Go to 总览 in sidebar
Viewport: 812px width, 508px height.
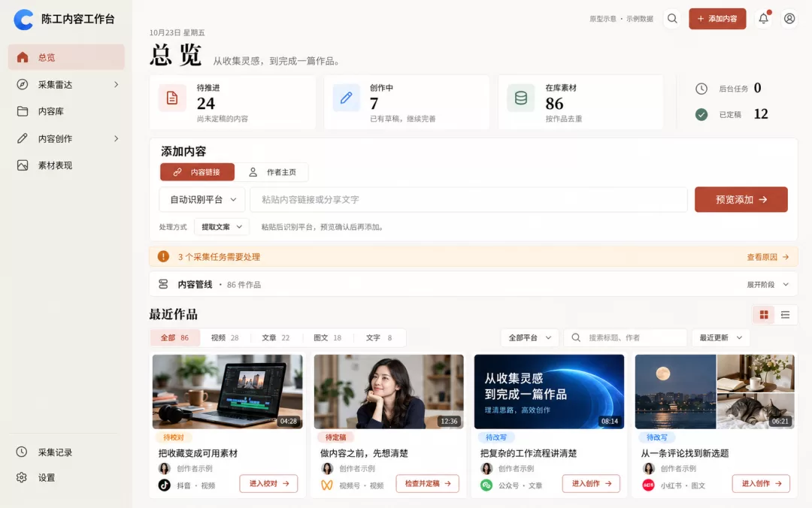point(66,57)
